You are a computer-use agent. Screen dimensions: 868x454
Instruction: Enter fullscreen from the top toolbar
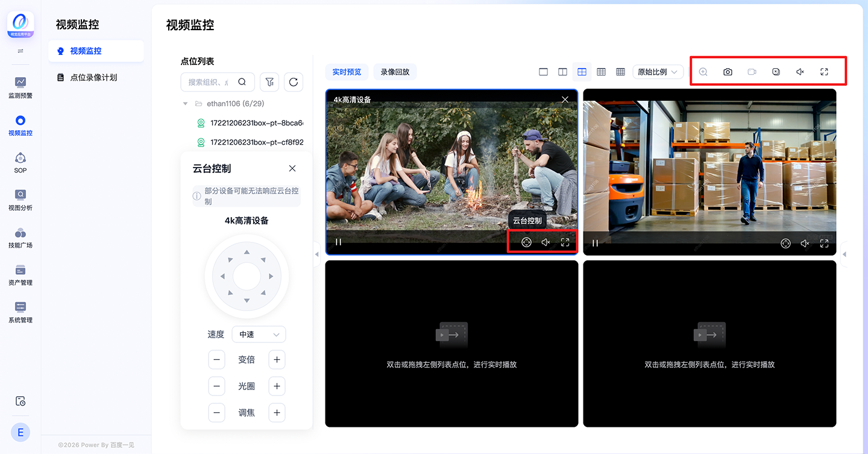pos(824,72)
